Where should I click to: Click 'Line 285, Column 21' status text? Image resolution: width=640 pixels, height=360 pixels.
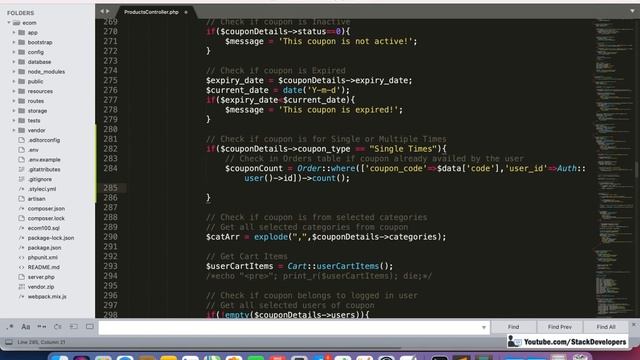click(x=41, y=342)
